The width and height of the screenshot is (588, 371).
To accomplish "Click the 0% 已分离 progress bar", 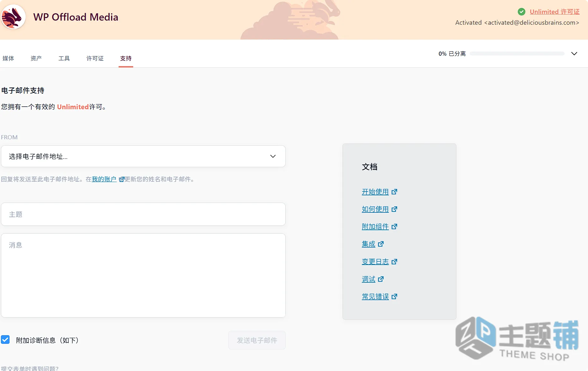I will [x=517, y=53].
